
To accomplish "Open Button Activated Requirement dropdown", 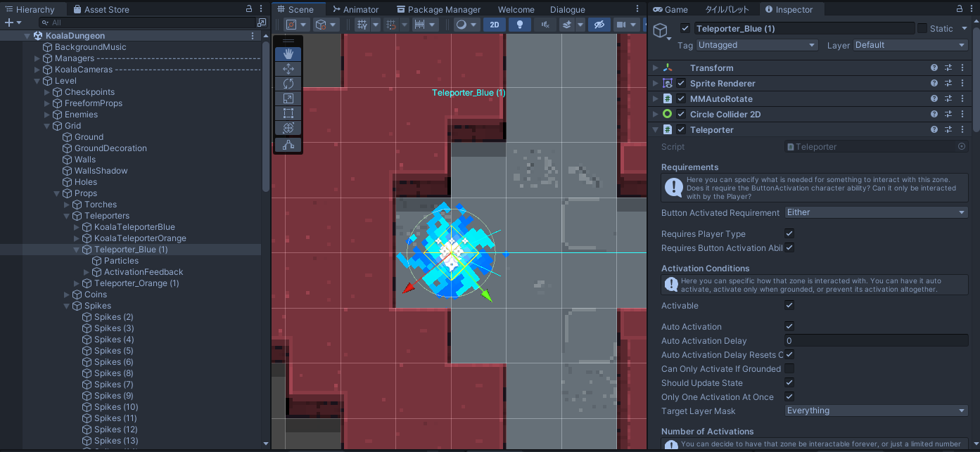I will coord(876,212).
